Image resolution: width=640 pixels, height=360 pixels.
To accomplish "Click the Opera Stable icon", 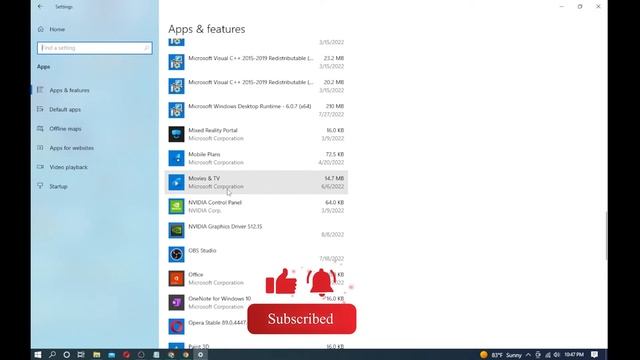I will click(x=176, y=327).
